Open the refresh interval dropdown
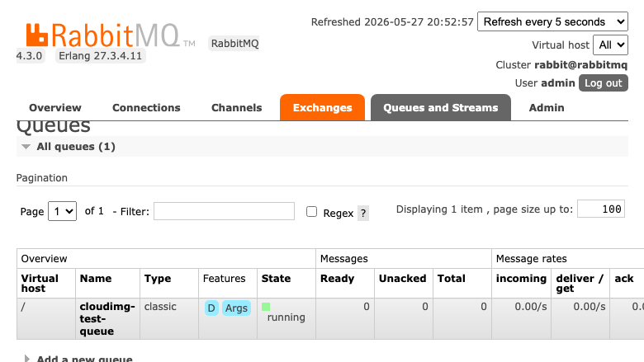 click(x=552, y=21)
